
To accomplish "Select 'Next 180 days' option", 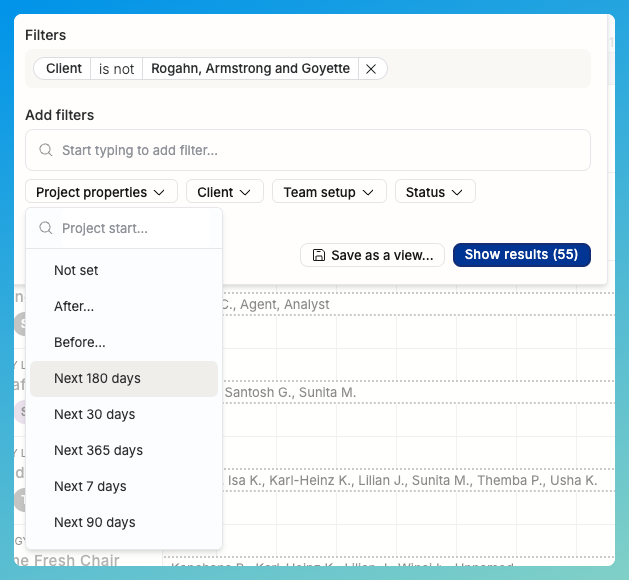I will (97, 378).
